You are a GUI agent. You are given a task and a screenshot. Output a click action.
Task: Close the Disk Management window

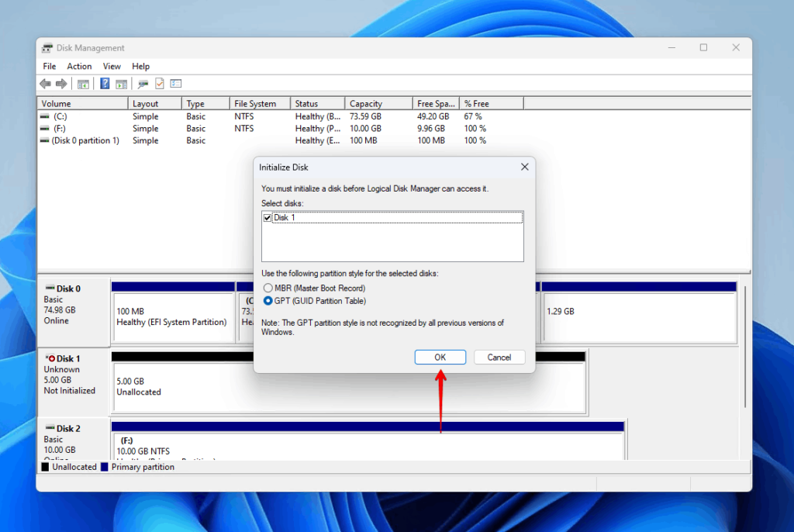coord(736,47)
